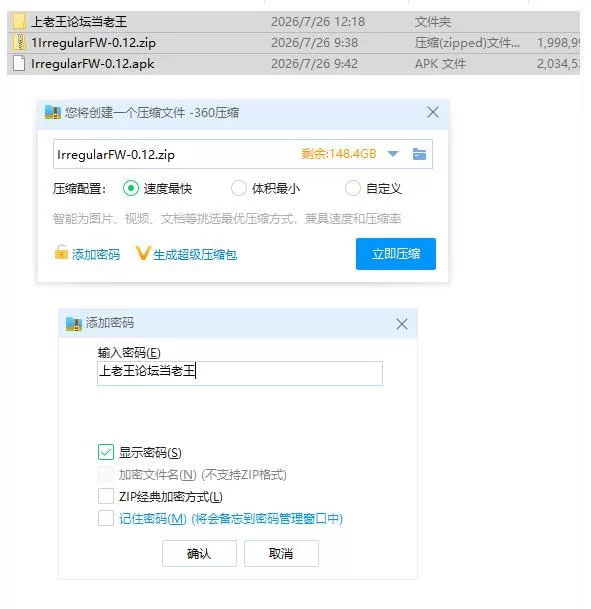Click the 360压缩 logo in create-archive dialog title
This screenshot has height=609, width=591.
(53, 112)
